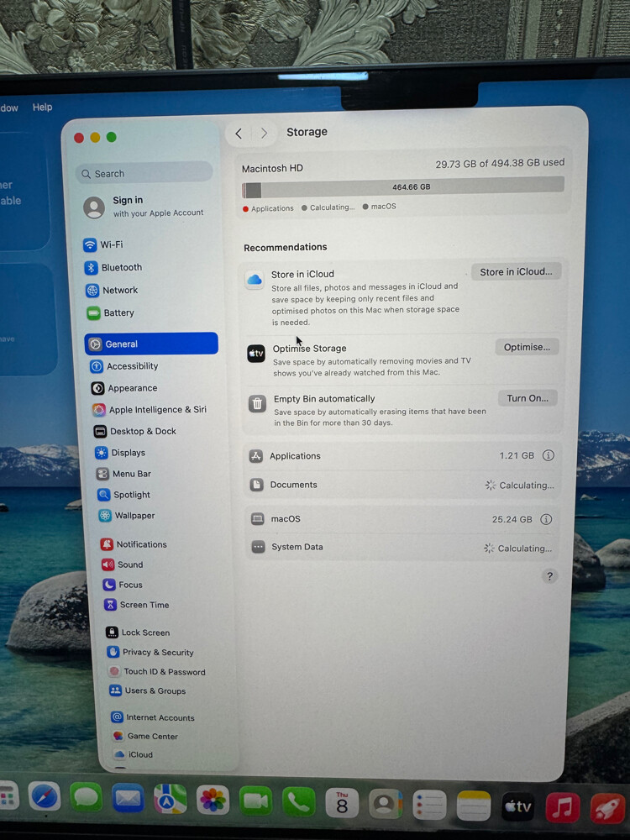The image size is (630, 840).
Task: Open the Help menu
Action: [x=42, y=108]
